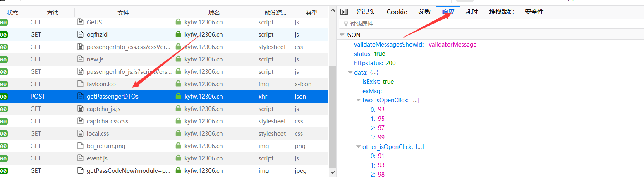The height and width of the screenshot is (177, 644).
Task: Select the getPassengerDTOs request row
Action: [x=164, y=97]
